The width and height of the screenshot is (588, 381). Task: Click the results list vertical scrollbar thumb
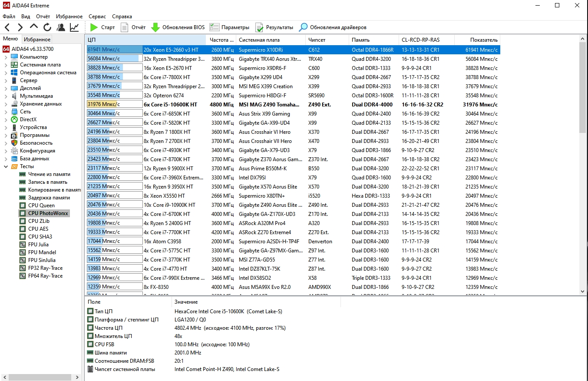(583, 88)
